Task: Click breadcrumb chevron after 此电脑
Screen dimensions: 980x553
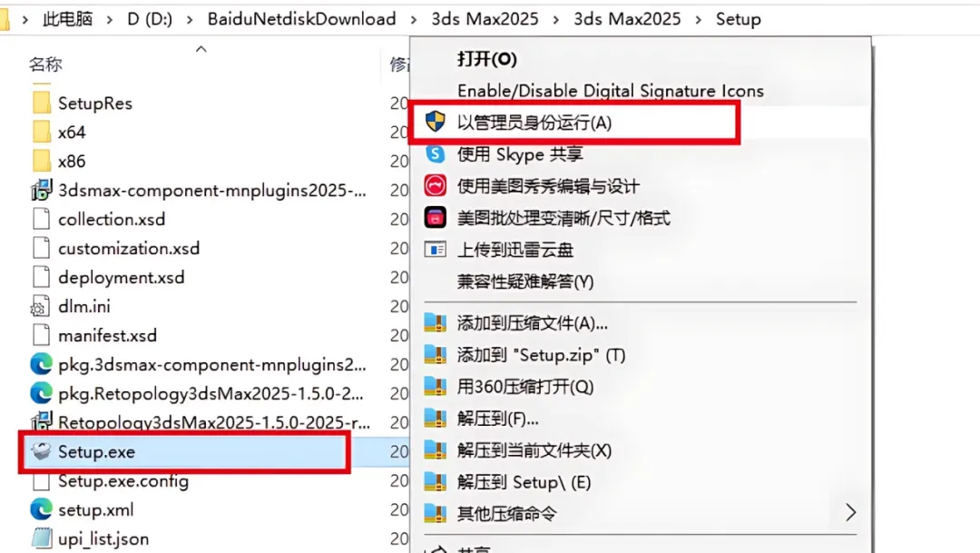Action: pyautogui.click(x=110, y=19)
